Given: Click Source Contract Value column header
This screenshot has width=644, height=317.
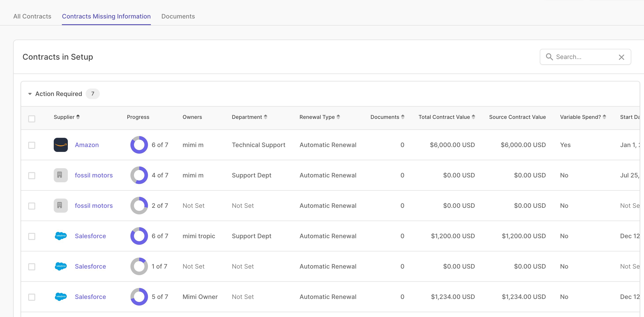Looking at the screenshot, I should click(x=517, y=117).
